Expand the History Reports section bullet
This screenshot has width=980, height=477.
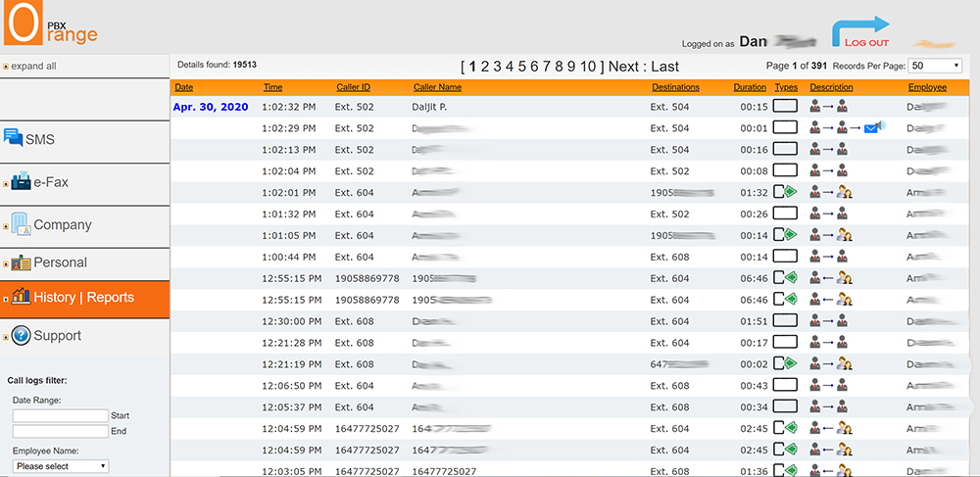6,300
